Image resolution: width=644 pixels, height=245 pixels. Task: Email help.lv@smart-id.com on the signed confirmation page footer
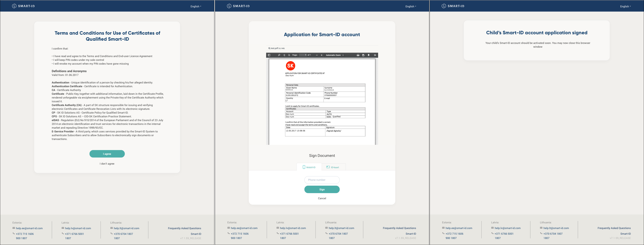508,228
